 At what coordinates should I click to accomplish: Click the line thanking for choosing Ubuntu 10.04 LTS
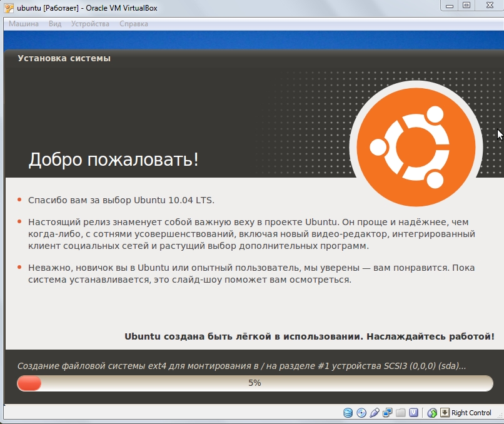(x=121, y=200)
